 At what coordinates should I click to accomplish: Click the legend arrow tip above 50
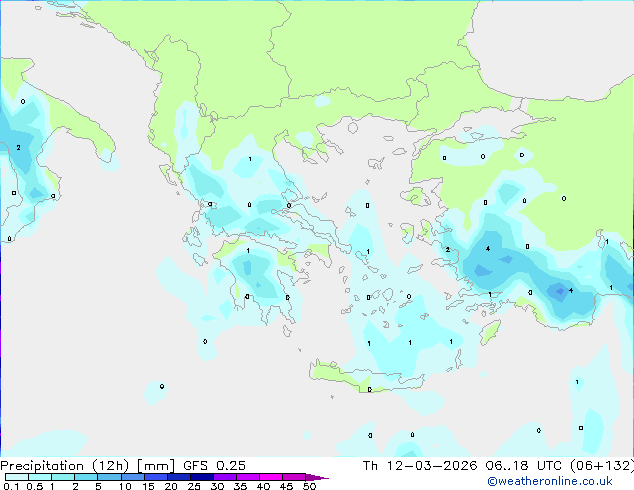point(317,477)
